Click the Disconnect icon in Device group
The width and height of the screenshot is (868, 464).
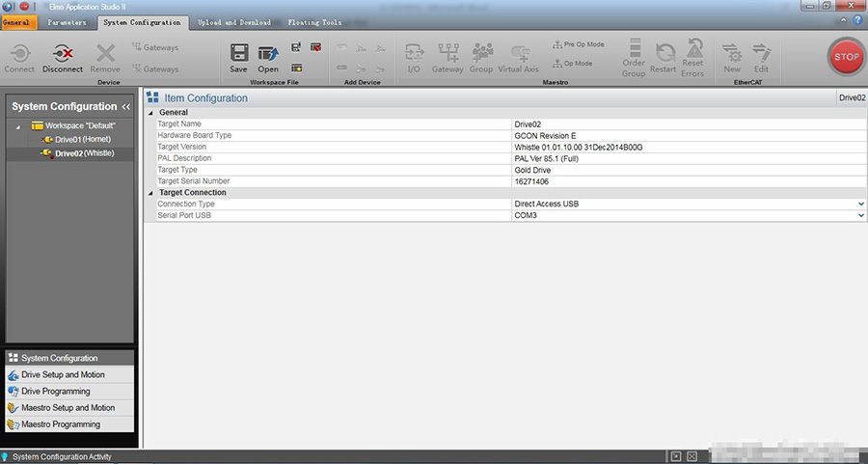(63, 56)
